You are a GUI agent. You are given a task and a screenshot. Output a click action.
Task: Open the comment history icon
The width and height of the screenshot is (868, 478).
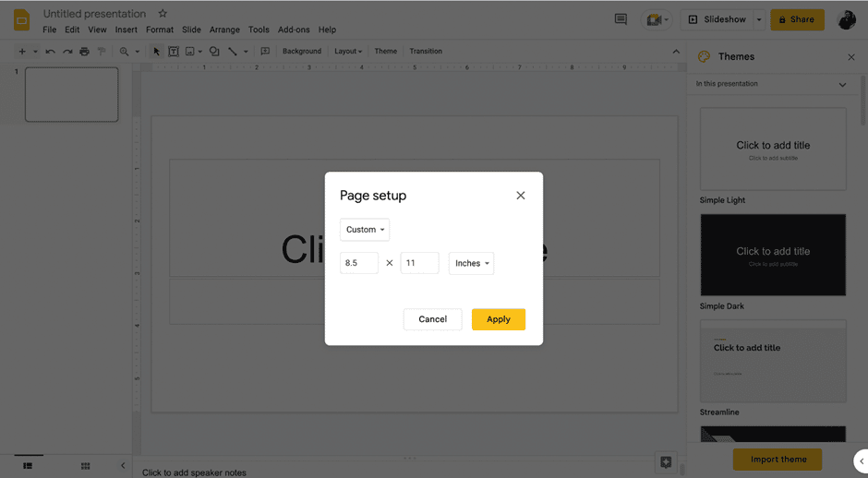coord(621,19)
